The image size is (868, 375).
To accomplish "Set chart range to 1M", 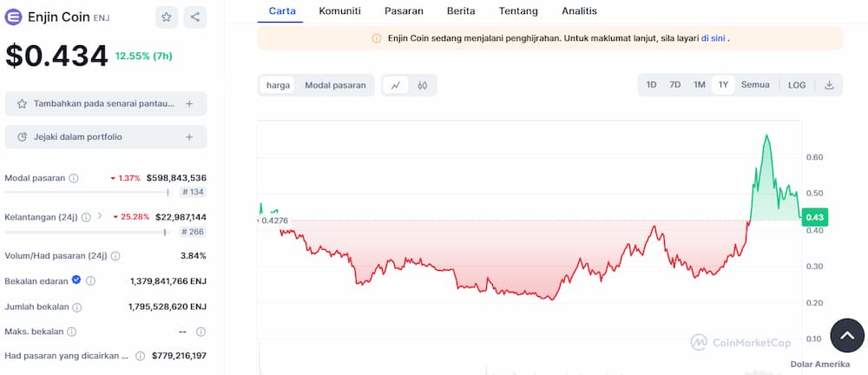I will pyautogui.click(x=699, y=85).
